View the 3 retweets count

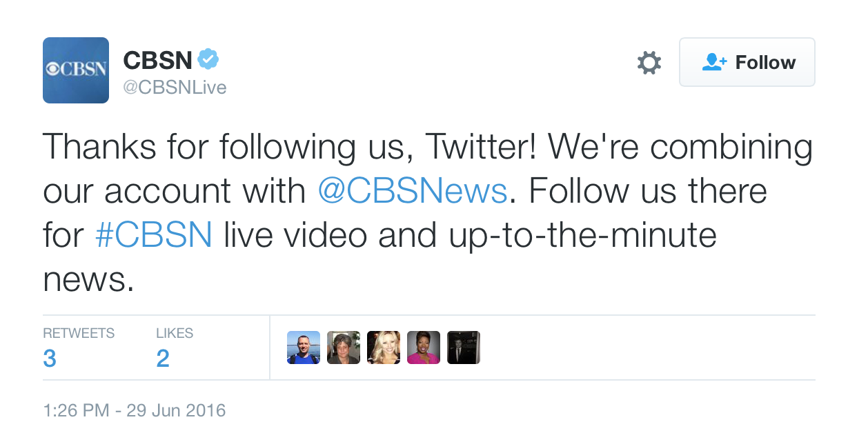coord(50,359)
